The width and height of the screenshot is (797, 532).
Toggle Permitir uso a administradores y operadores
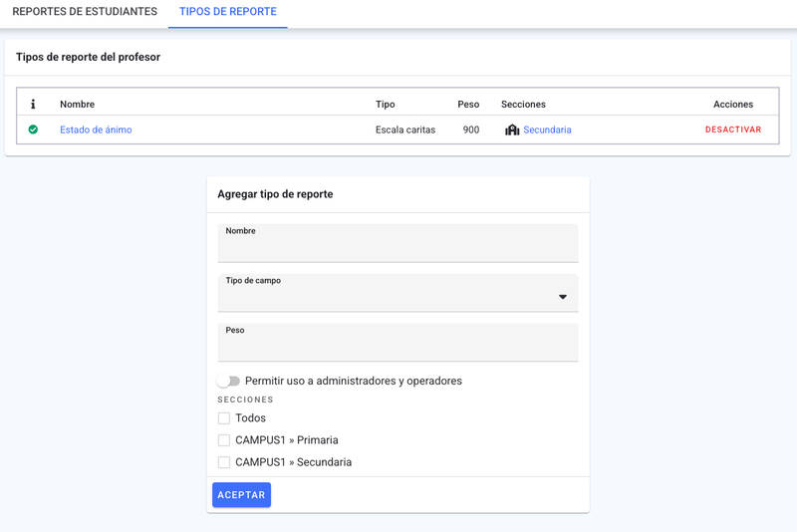click(x=228, y=382)
